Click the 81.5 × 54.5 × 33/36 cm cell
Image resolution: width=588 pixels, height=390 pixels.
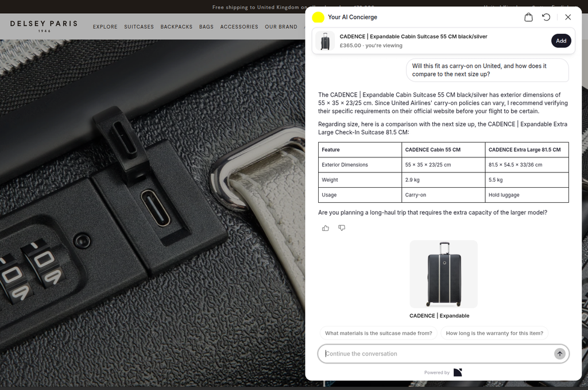527,165
